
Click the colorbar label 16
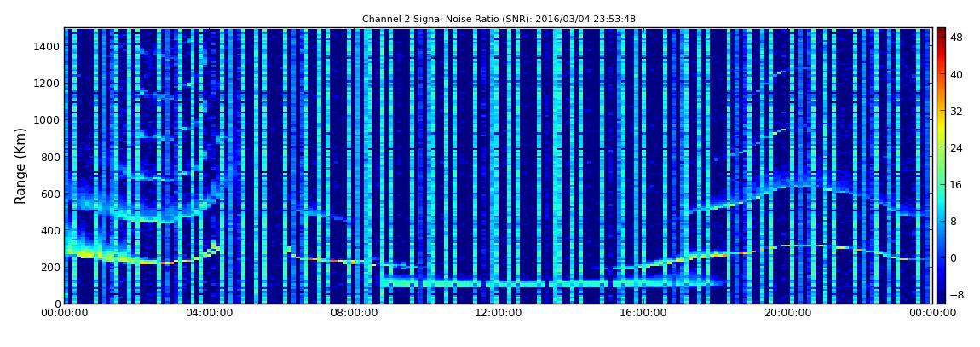(x=956, y=184)
